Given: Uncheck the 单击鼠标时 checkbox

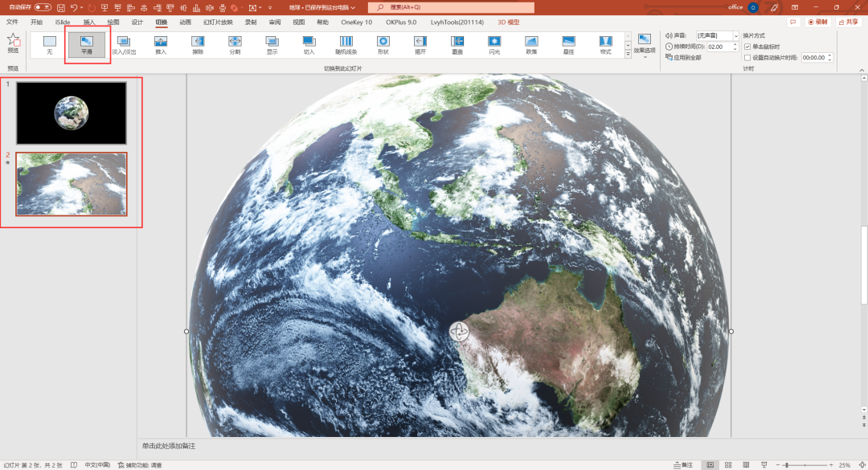Looking at the screenshot, I should (747, 47).
